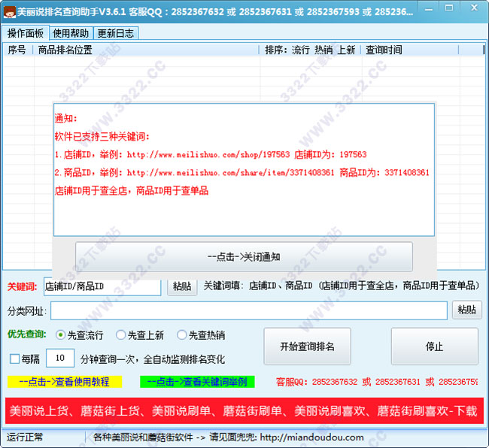Open the green --点击->查看关键词举例 link

[x=197, y=382]
